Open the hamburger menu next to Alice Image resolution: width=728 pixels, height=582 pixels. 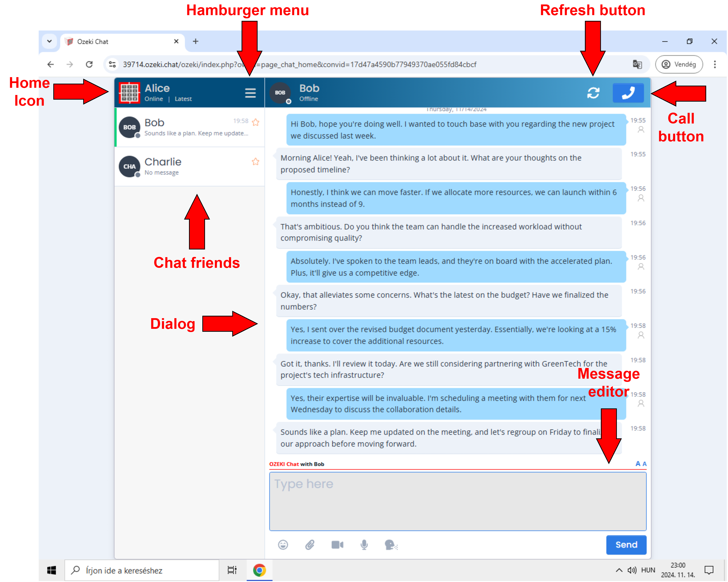(250, 93)
